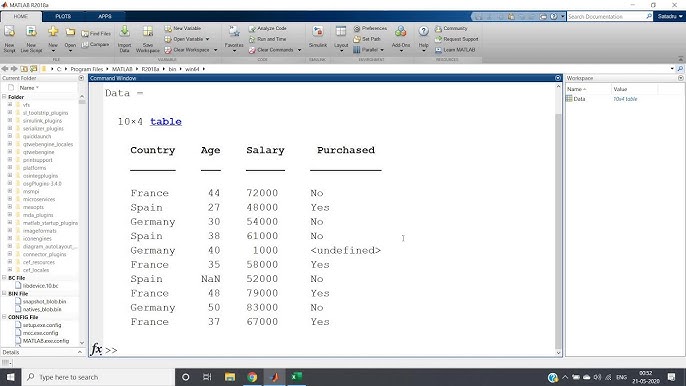Click the Add-Ons icon
The width and height of the screenshot is (686, 386).
coord(401,32)
